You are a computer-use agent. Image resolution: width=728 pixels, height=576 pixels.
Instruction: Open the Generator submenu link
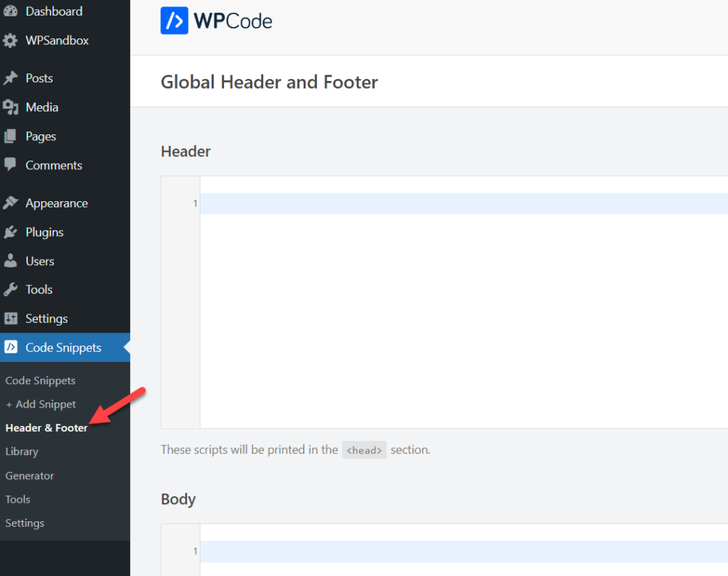30,476
